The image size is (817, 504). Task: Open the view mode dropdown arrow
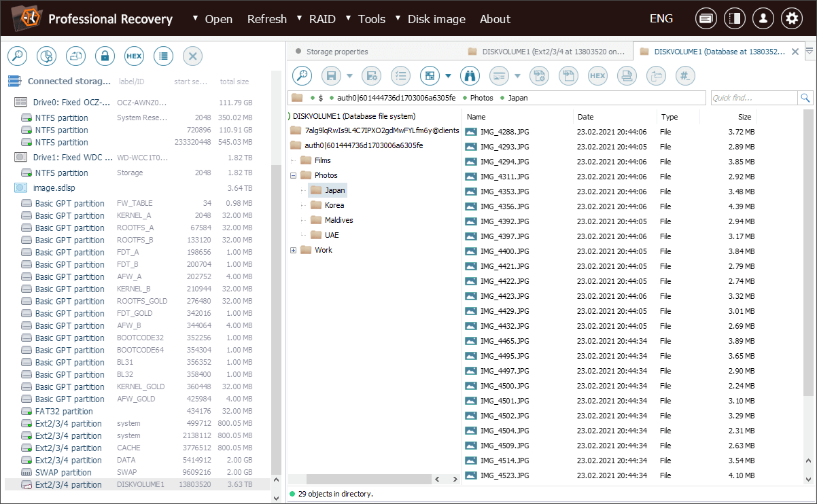click(x=448, y=75)
